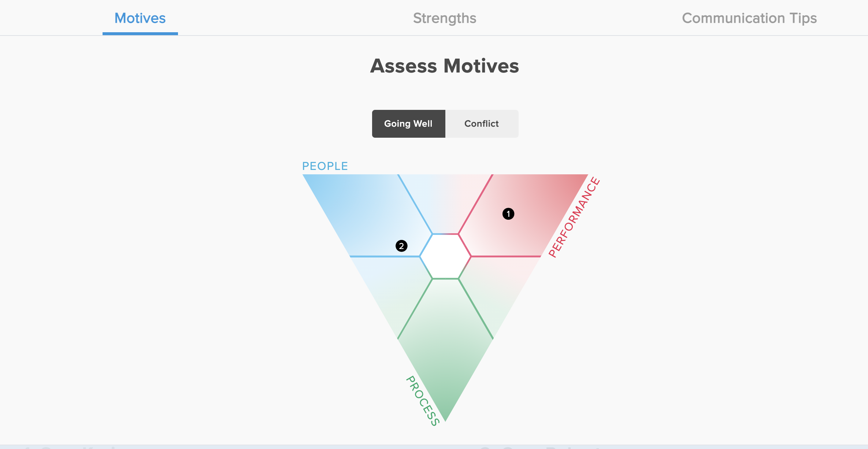Toggle the dark Going Well segment off
The image size is (868, 449).
click(x=408, y=123)
